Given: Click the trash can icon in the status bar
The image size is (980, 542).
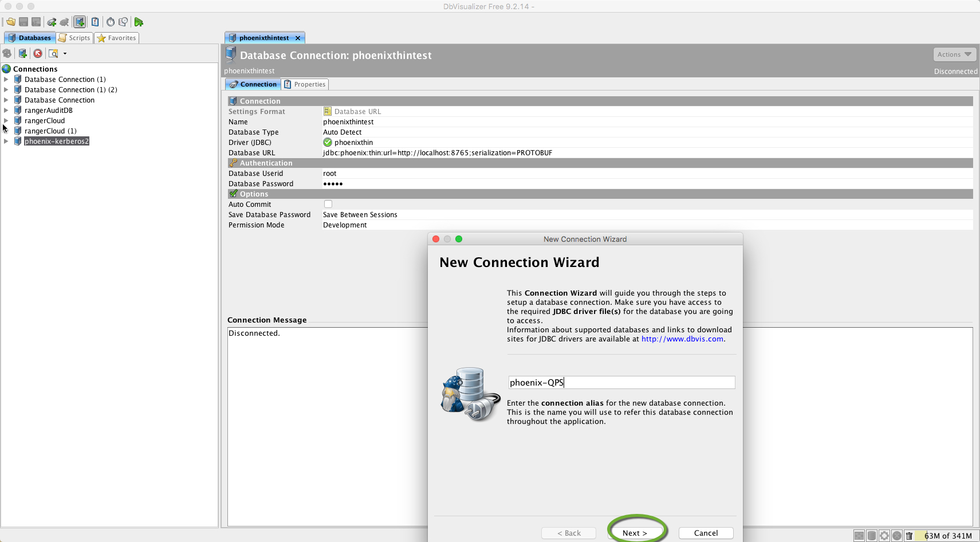Looking at the screenshot, I should [x=908, y=536].
